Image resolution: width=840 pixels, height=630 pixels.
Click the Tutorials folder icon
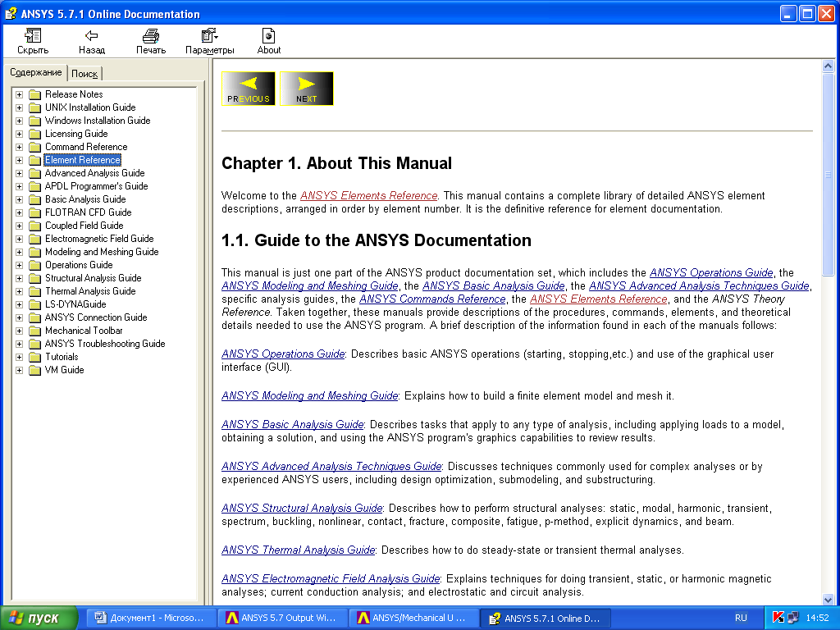click(x=34, y=357)
